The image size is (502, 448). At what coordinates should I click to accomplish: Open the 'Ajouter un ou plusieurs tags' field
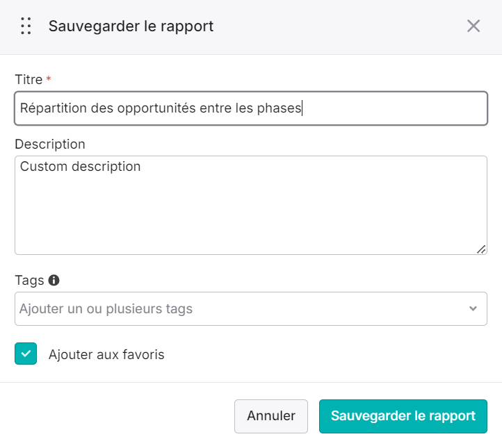(251, 308)
